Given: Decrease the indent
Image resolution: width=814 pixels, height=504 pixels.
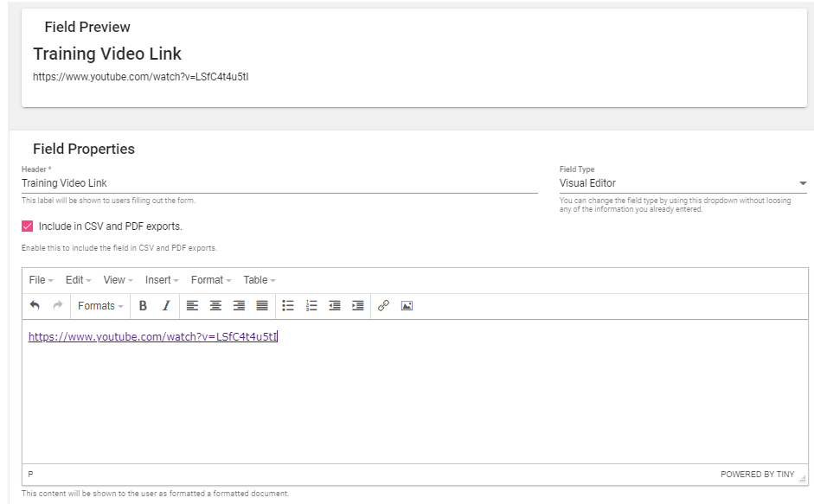Looking at the screenshot, I should [334, 306].
